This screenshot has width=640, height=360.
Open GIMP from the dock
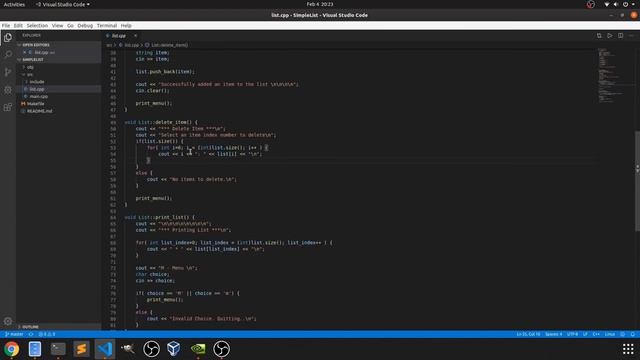[128, 349]
